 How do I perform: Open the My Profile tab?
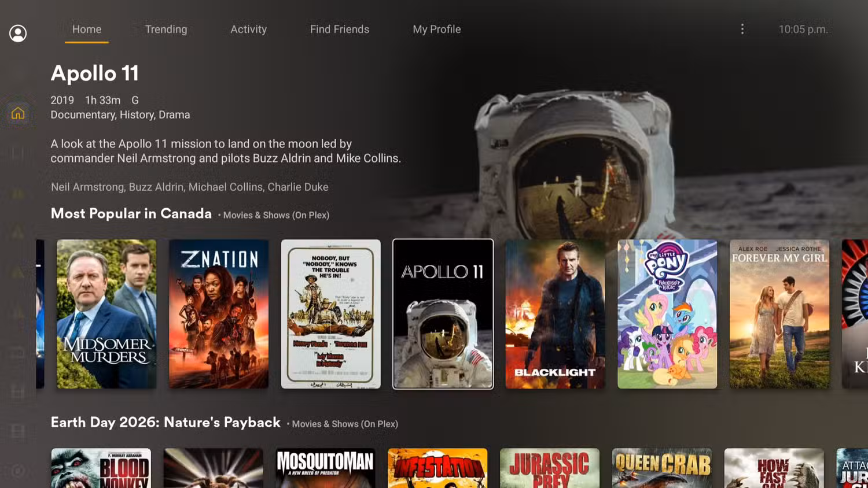click(437, 29)
